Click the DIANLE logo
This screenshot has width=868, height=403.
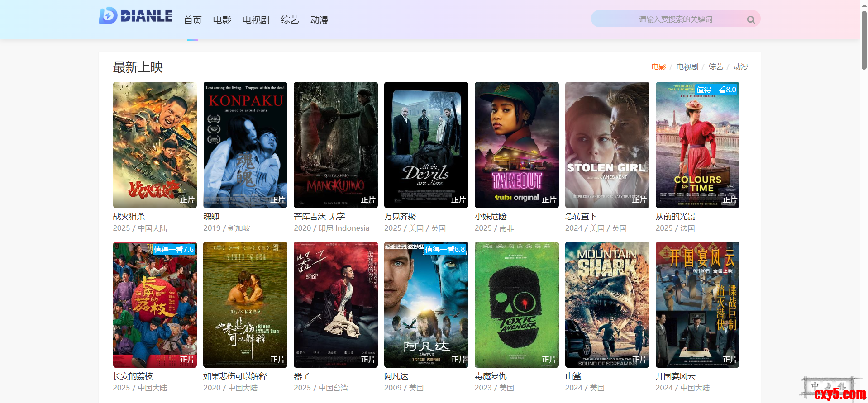[x=136, y=16]
